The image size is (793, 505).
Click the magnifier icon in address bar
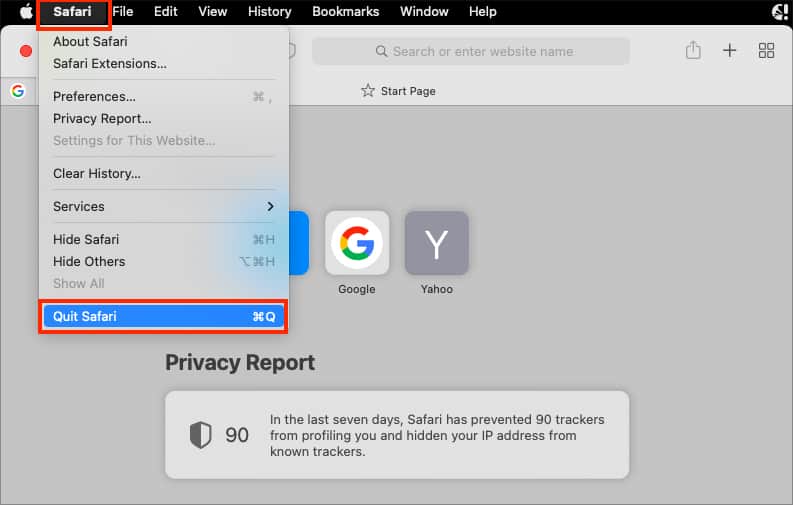tap(381, 51)
